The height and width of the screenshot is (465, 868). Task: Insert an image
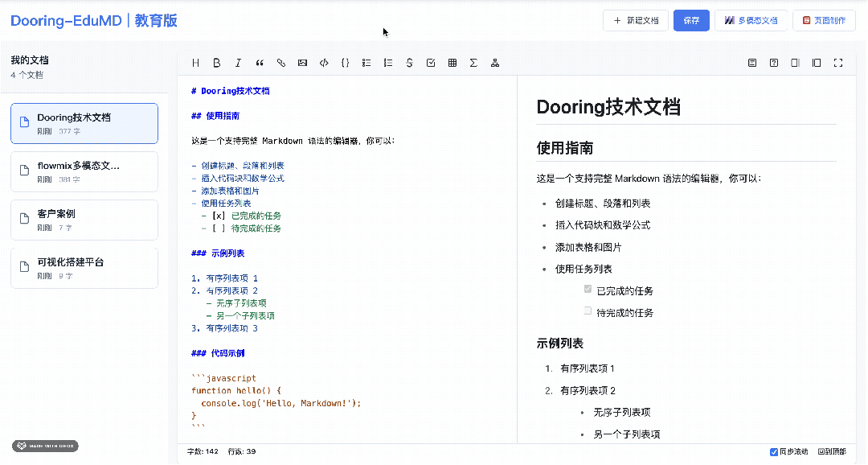tap(302, 64)
